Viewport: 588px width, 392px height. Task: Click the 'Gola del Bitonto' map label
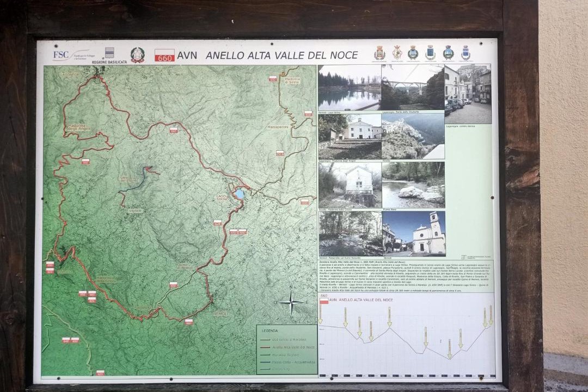click(130, 179)
